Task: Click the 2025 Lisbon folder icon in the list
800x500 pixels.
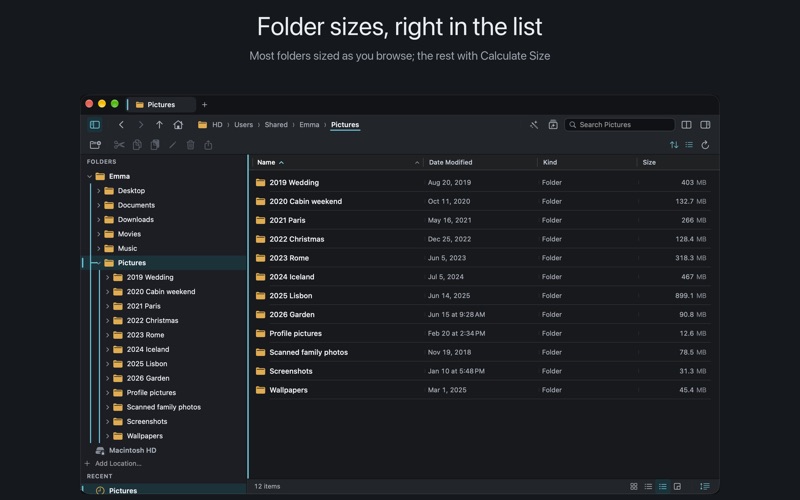Action: click(x=260, y=295)
